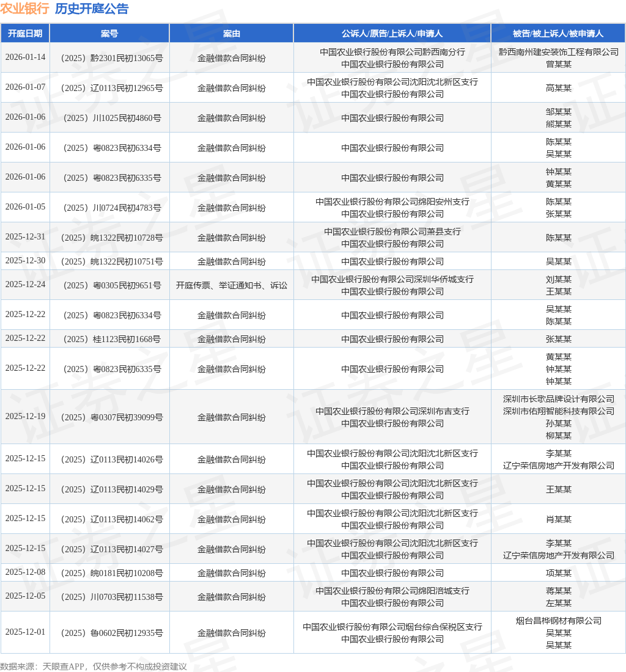Click defendant 深圳市佑翔智能科技有限公司
This screenshot has width=626, height=672.
click(x=558, y=411)
